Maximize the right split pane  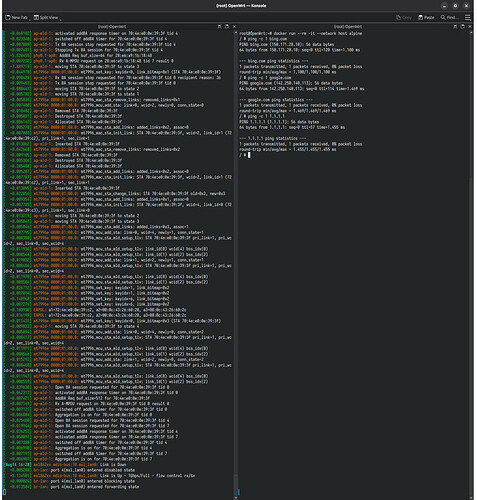455,26
